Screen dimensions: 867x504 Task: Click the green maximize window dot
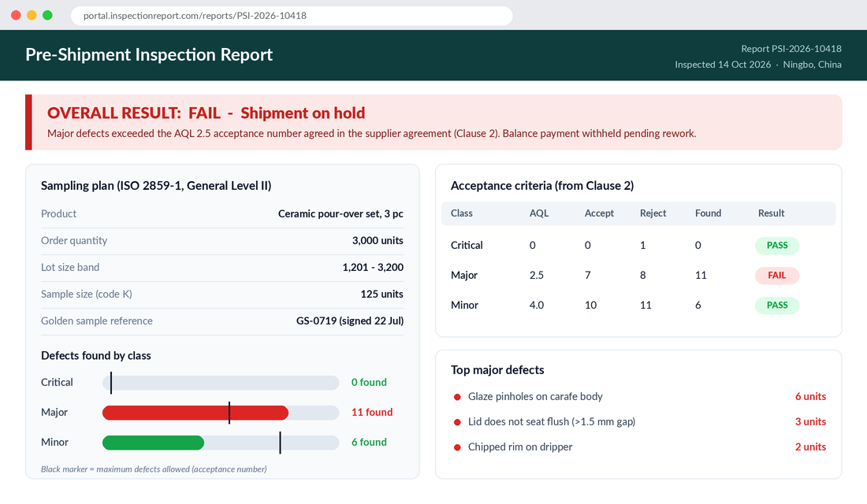click(47, 15)
